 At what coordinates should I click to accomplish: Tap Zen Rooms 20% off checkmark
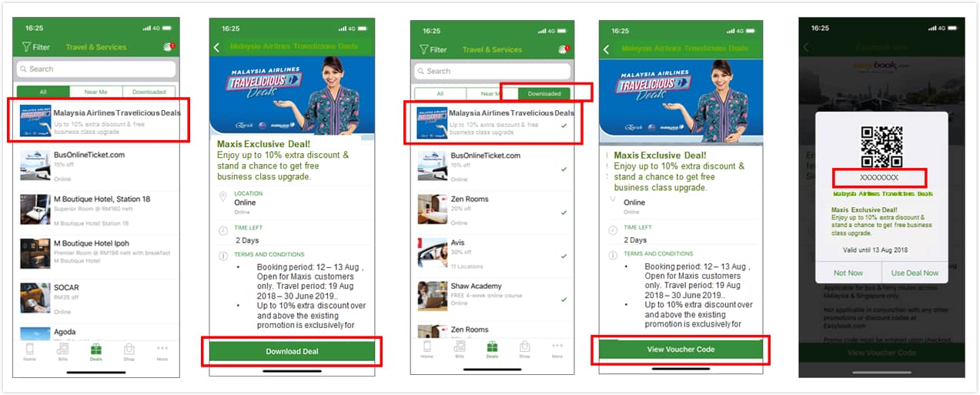click(x=564, y=213)
